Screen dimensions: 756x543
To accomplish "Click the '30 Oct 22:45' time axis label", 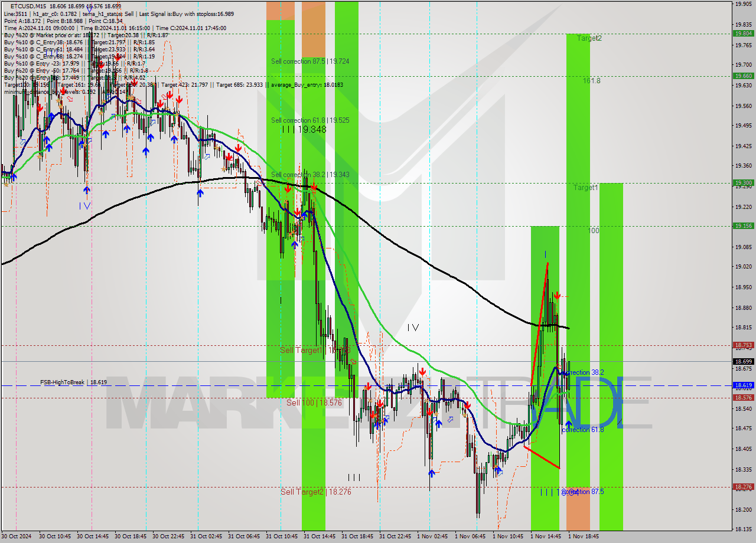I will [168, 537].
